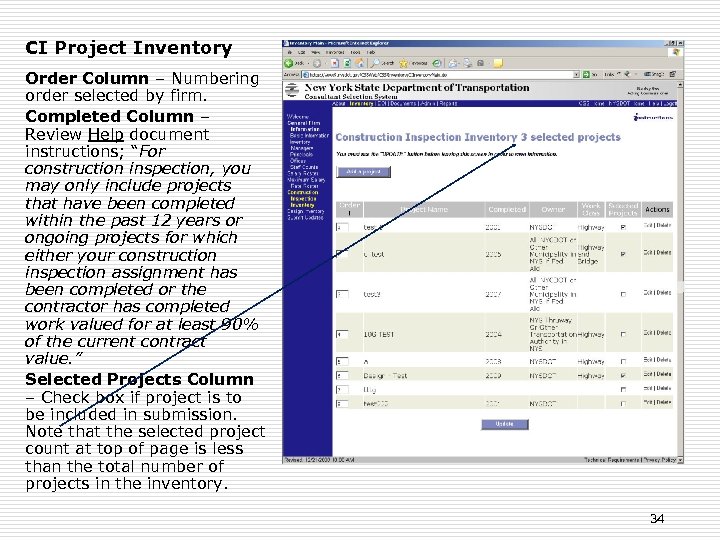Open the Admin top navigation link

click(428, 103)
